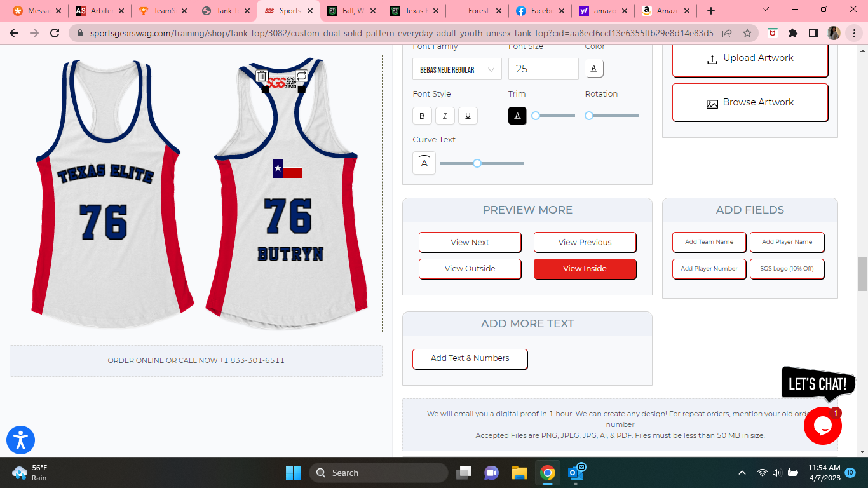Viewport: 868px width, 488px height.
Task: Toggle underline font style
Action: tap(468, 116)
